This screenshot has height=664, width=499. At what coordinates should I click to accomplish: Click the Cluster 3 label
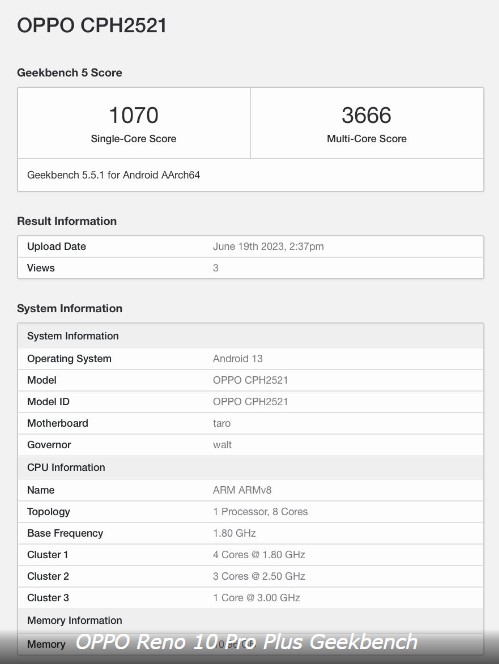click(x=48, y=598)
